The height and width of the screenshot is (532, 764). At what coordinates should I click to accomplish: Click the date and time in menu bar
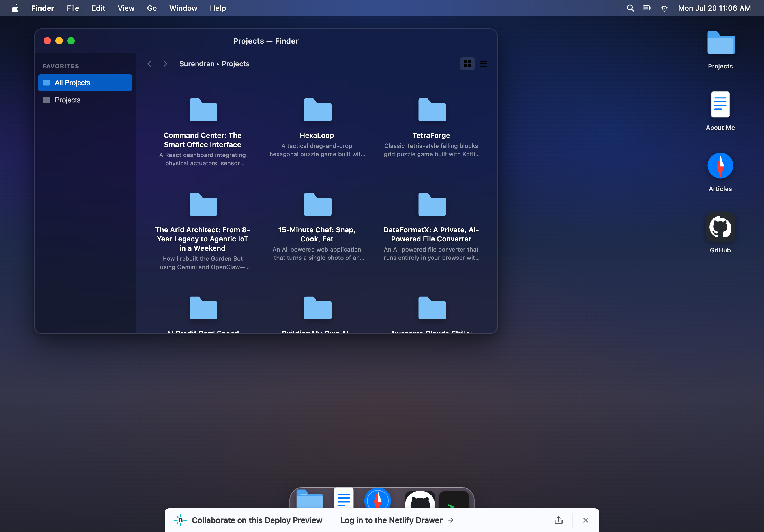click(x=714, y=8)
